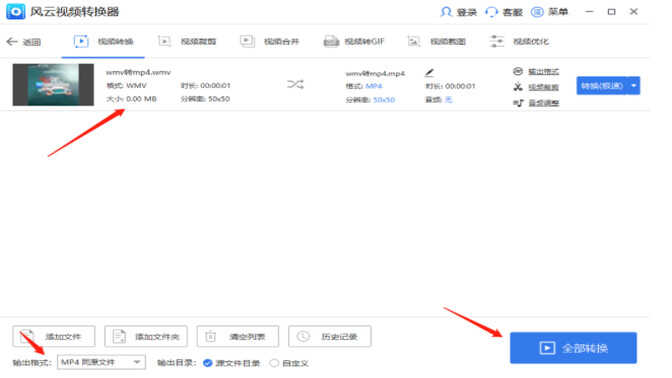Select the 大小: 0.00 MB text
672x378 pixels.
[132, 99]
